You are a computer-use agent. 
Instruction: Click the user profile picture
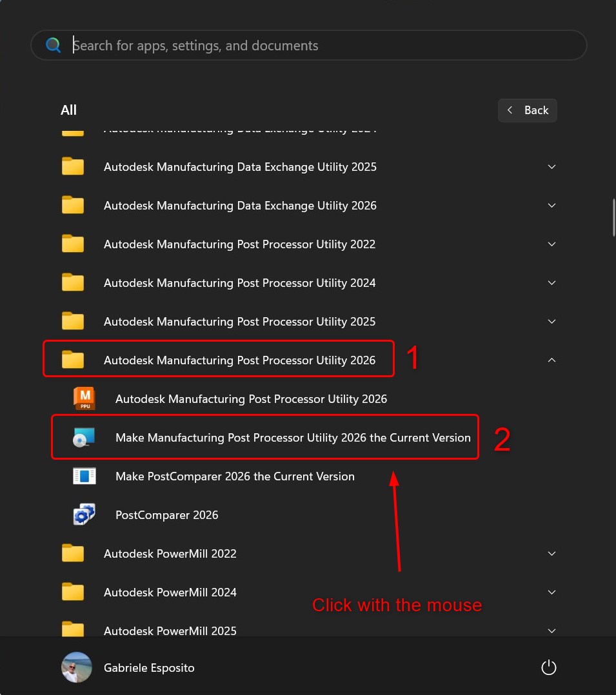(76, 667)
